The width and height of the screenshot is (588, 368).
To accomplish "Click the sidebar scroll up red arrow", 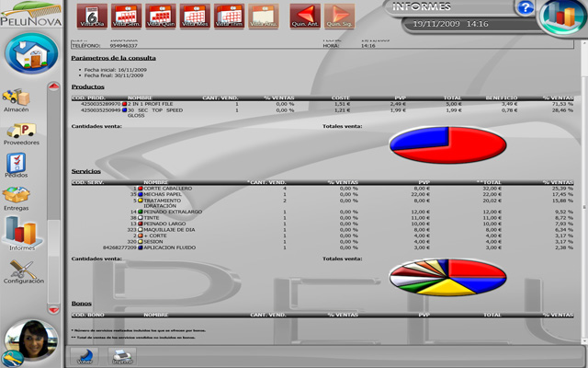I will pos(54,86).
